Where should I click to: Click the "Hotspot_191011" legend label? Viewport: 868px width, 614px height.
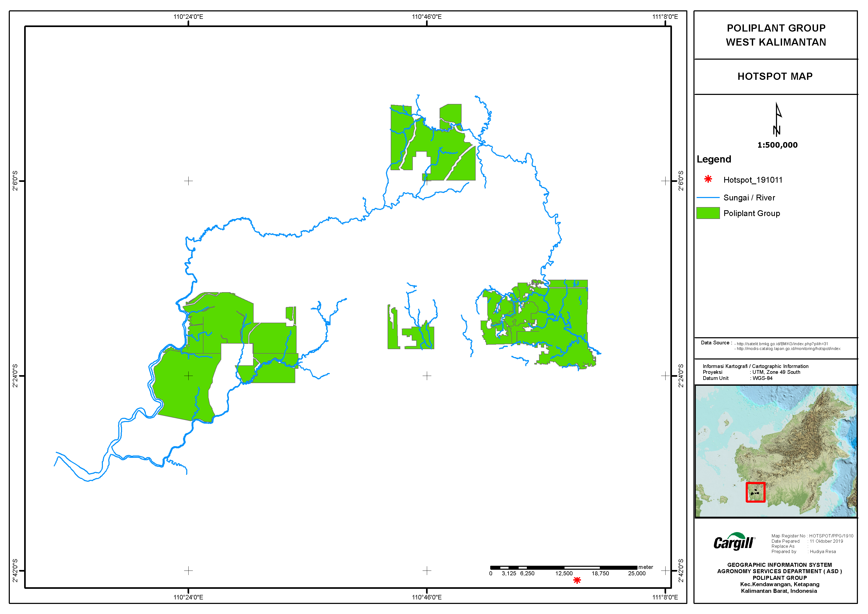pos(753,180)
